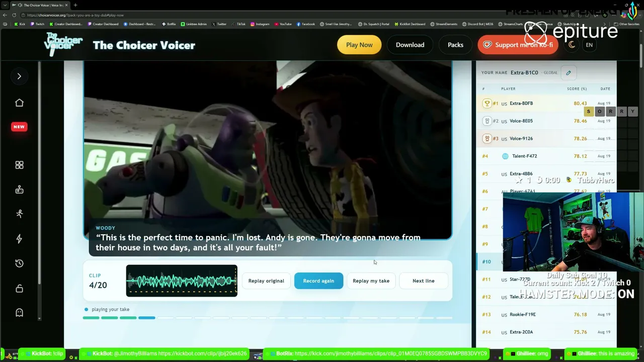The image size is (644, 362).
Task: Open the ghost-shaped icon in the sidebar
Action: (19, 313)
